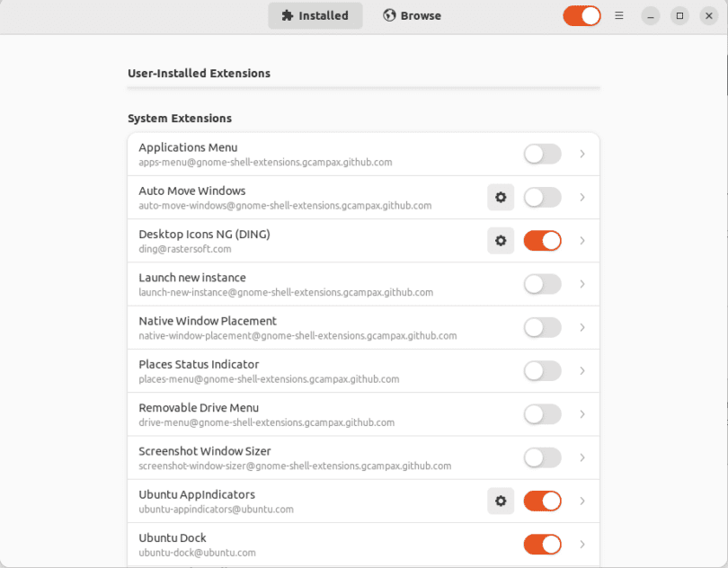
Task: Disable the Ubuntu Dock extension
Action: tap(542, 544)
